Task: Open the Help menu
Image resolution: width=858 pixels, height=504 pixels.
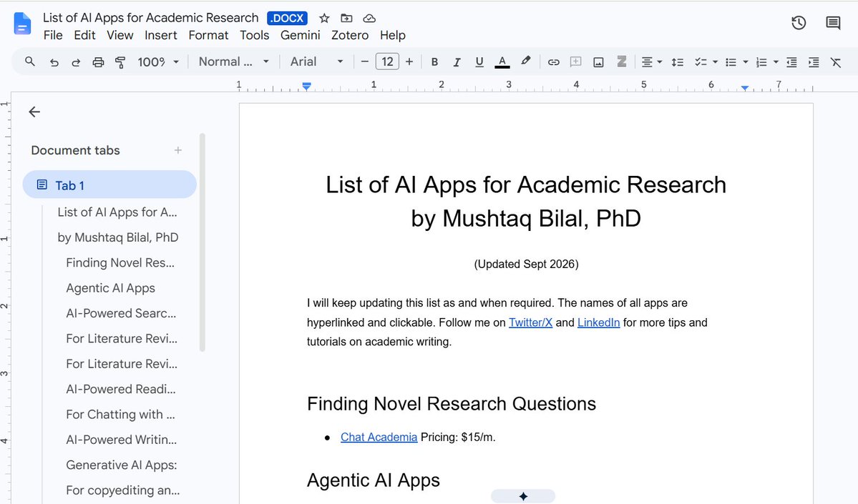Action: (x=392, y=35)
